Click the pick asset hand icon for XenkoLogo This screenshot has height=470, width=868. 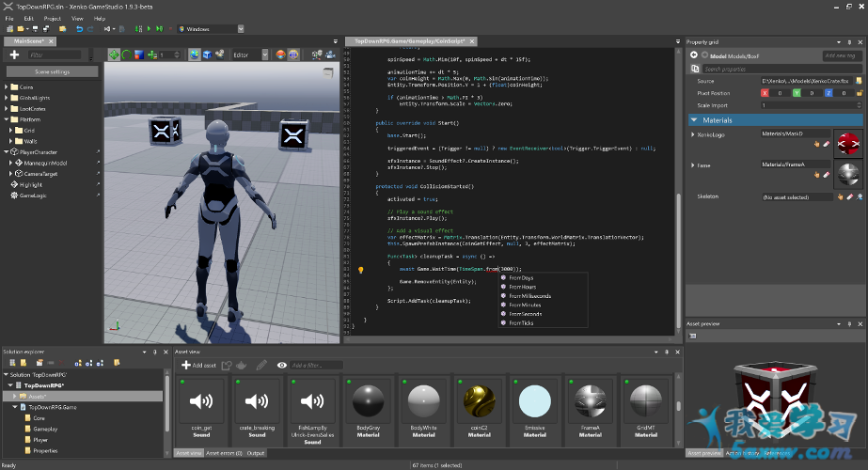pyautogui.click(x=816, y=144)
